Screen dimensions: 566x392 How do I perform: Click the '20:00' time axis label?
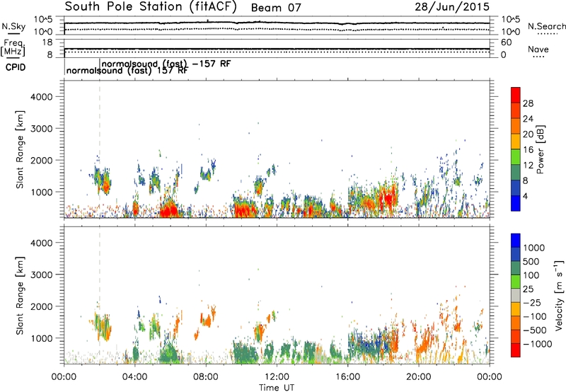[419, 377]
